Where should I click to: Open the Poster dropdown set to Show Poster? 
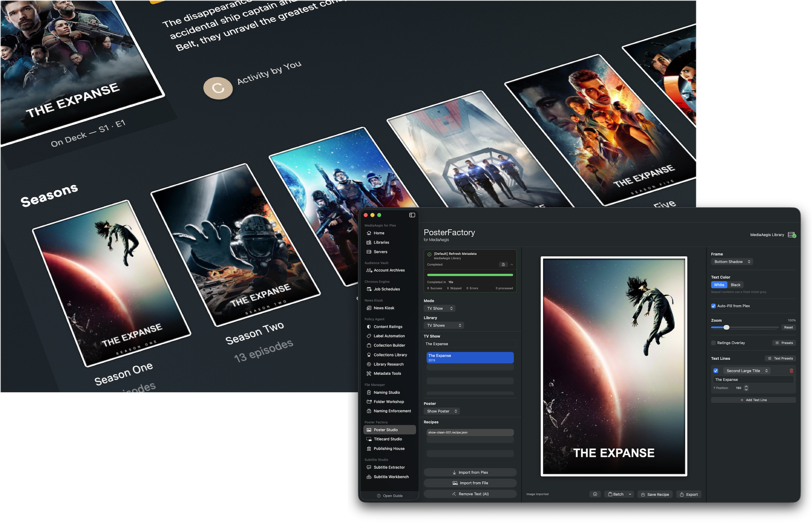tap(442, 411)
